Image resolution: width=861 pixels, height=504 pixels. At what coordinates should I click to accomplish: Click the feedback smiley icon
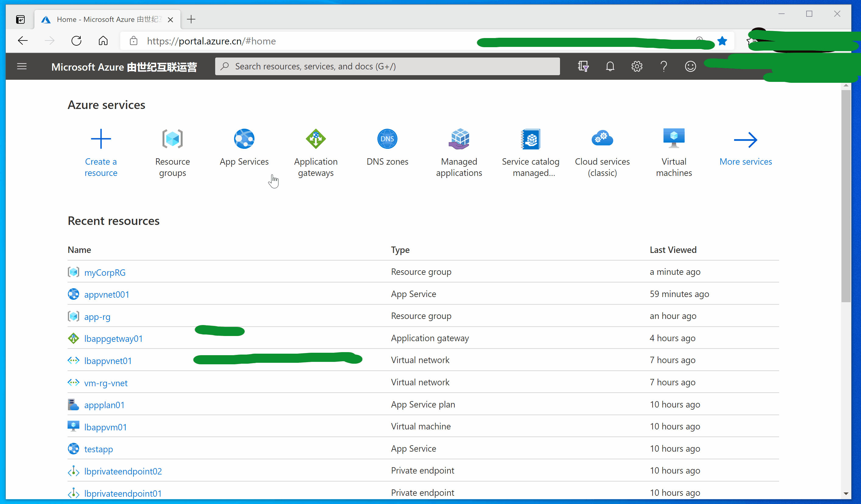(690, 66)
